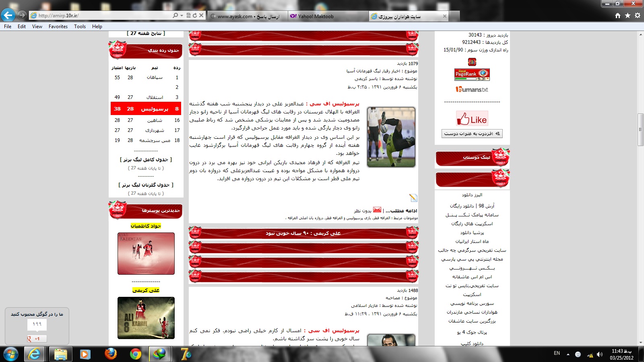Open the humans.txt logo link
The image size is (644, 362).
pos(472,89)
